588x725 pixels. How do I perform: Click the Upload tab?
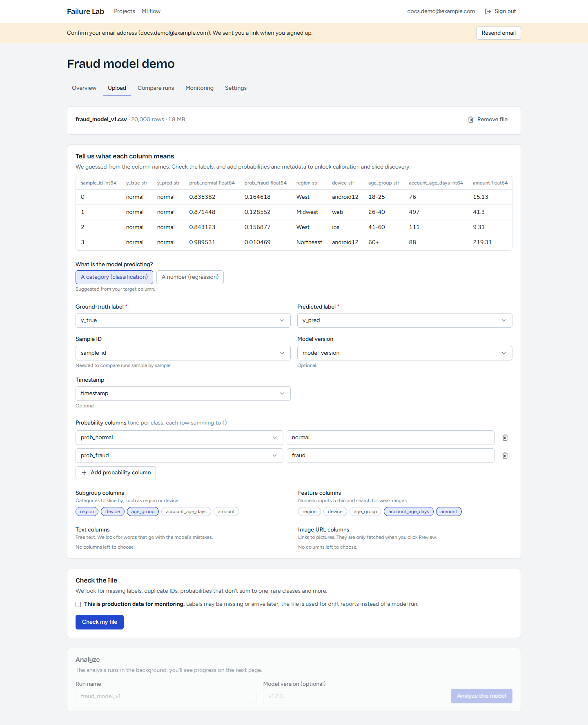(117, 88)
